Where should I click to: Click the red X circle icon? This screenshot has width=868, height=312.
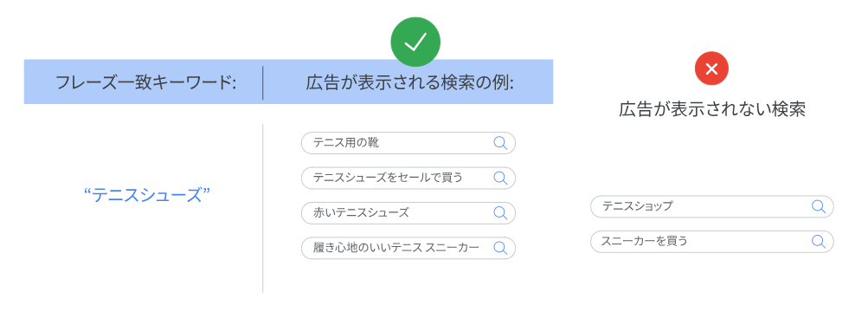point(712,68)
